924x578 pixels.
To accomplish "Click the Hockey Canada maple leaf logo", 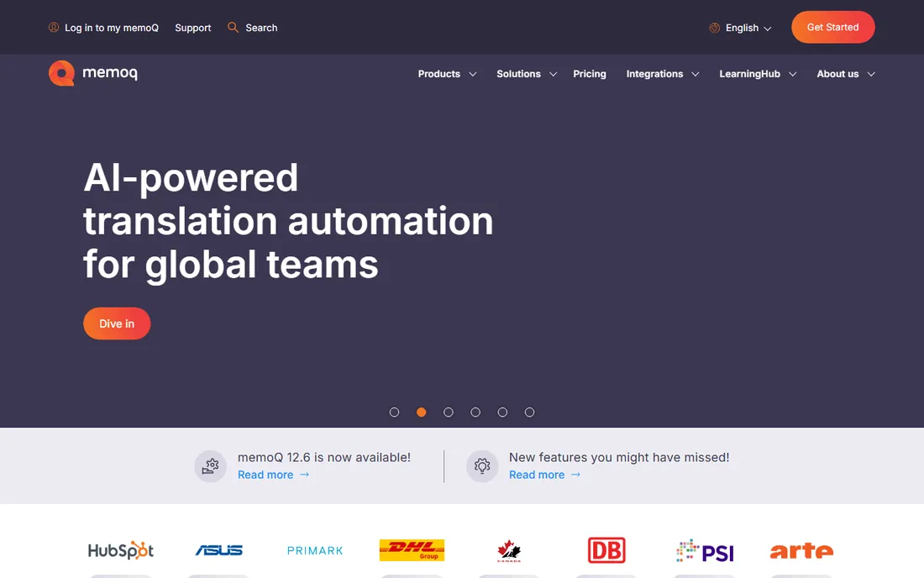I will [509, 551].
